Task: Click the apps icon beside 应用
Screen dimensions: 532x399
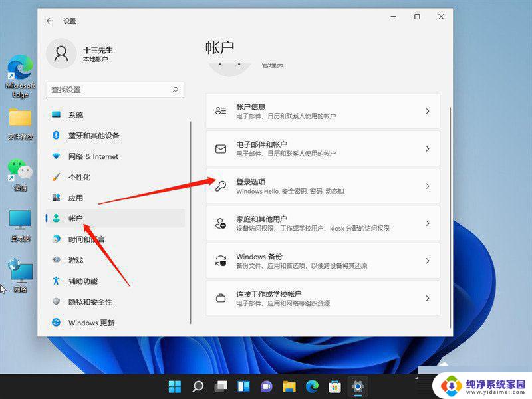Action: click(x=56, y=198)
